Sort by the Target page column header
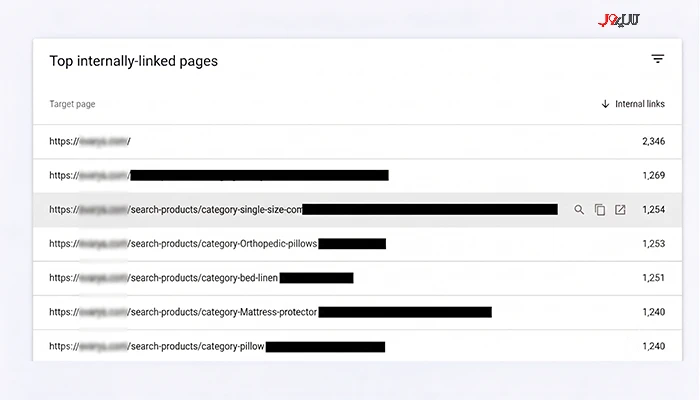 (72, 104)
